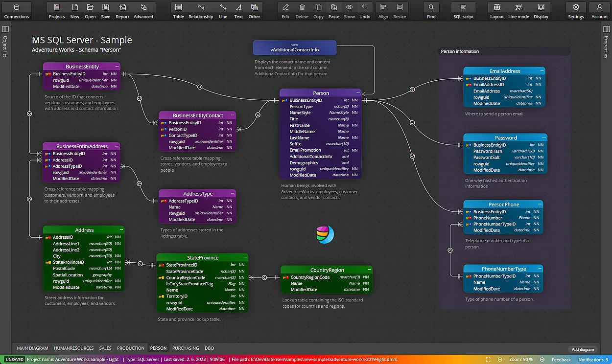Open Notifications: 9 in status bar
The image size is (612, 364).
click(x=593, y=360)
